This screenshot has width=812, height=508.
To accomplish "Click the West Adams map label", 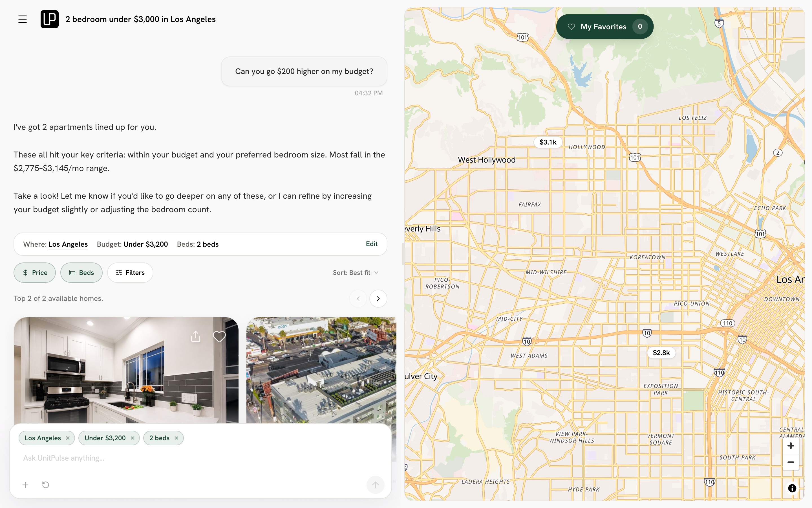I will pyautogui.click(x=529, y=356).
